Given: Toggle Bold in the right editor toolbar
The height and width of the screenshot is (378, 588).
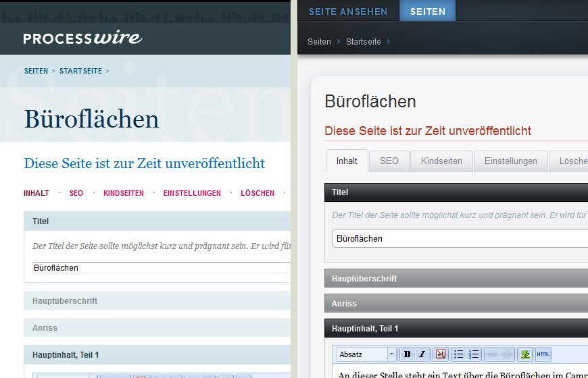Looking at the screenshot, I should [x=408, y=354].
